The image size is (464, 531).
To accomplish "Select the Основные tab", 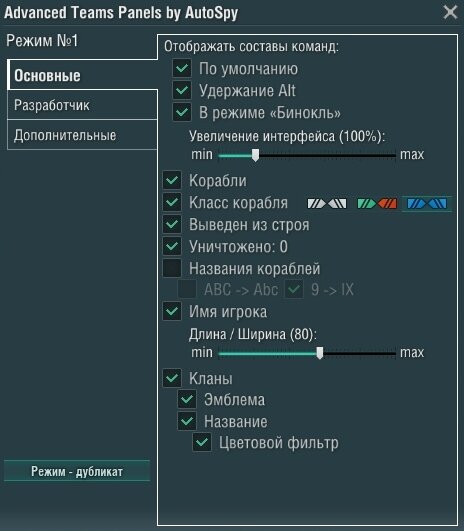I will pos(82,75).
